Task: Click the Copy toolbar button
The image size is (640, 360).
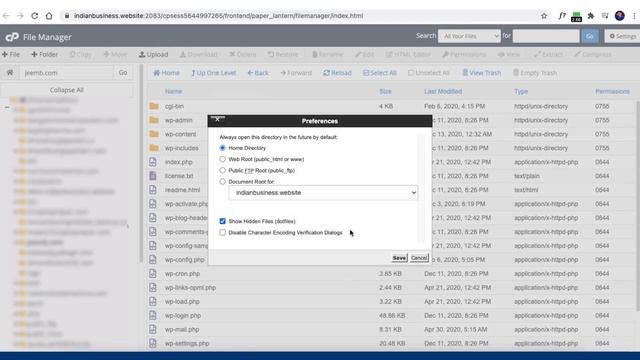Action: pyautogui.click(x=80, y=54)
